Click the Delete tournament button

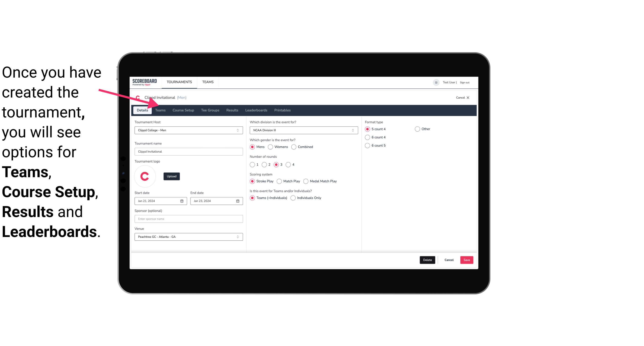pyautogui.click(x=427, y=260)
